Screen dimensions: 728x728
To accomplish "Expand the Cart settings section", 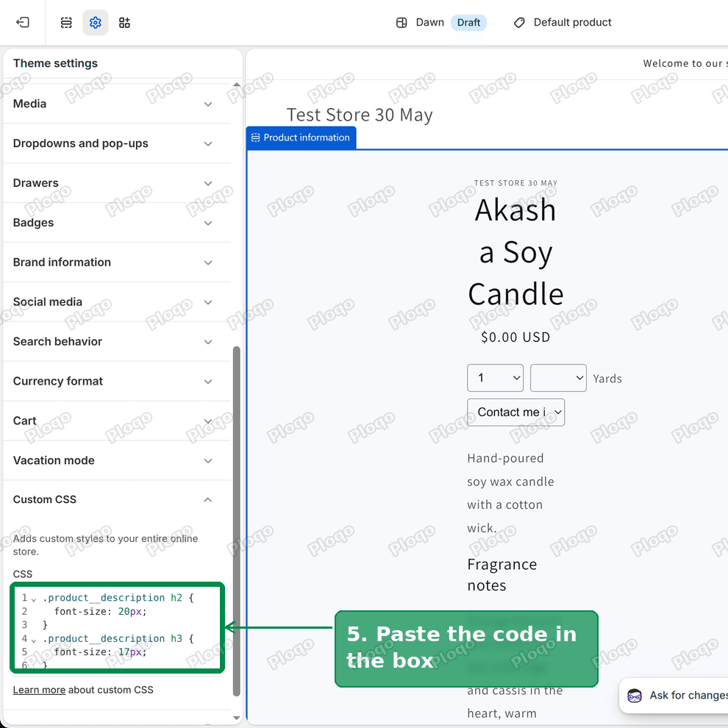I will pos(117,421).
